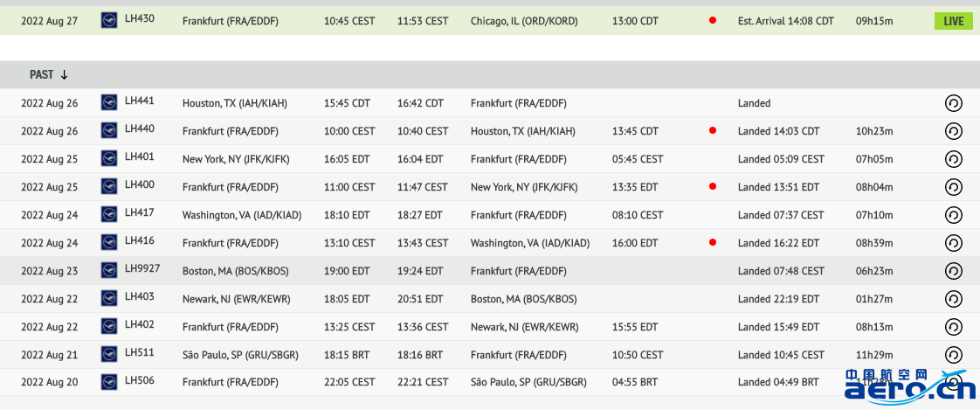
Task: Open flight LH403 Newark to Boston
Action: tap(140, 296)
